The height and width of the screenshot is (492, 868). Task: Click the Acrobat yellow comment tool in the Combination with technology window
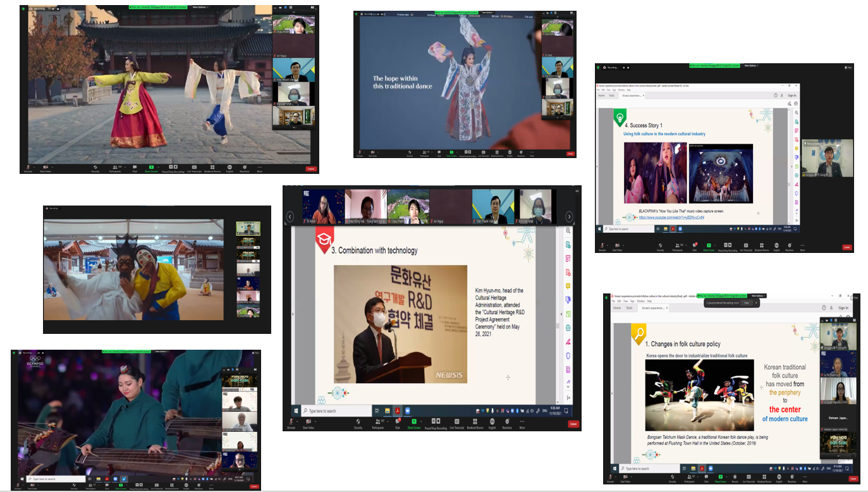coord(568,285)
